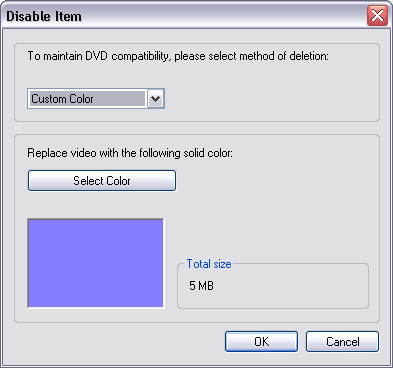The height and width of the screenshot is (368, 393).
Task: Click the Custom Color combo box text
Action: click(x=62, y=99)
